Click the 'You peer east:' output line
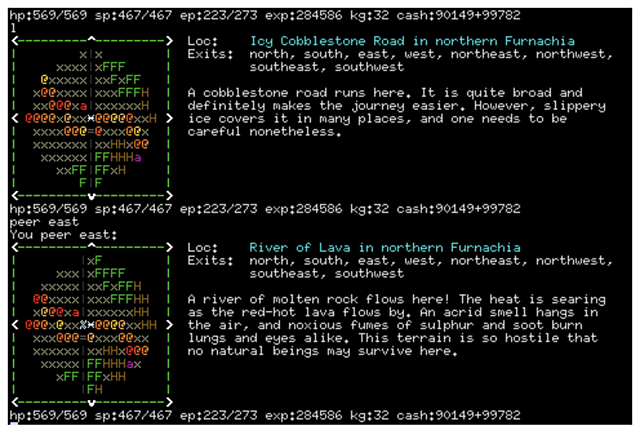640x435 pixels. click(x=63, y=235)
